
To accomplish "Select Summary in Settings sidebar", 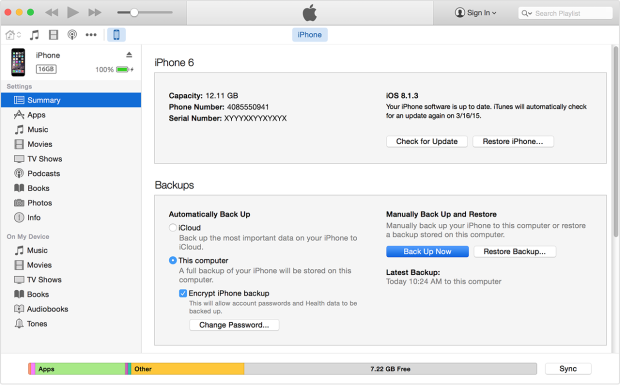I will pyautogui.click(x=71, y=100).
